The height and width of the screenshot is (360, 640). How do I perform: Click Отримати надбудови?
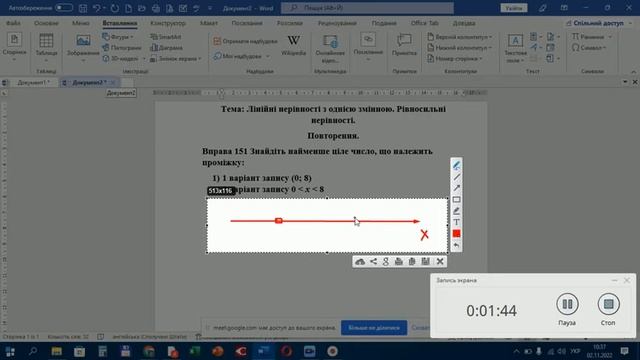pyautogui.click(x=245, y=41)
